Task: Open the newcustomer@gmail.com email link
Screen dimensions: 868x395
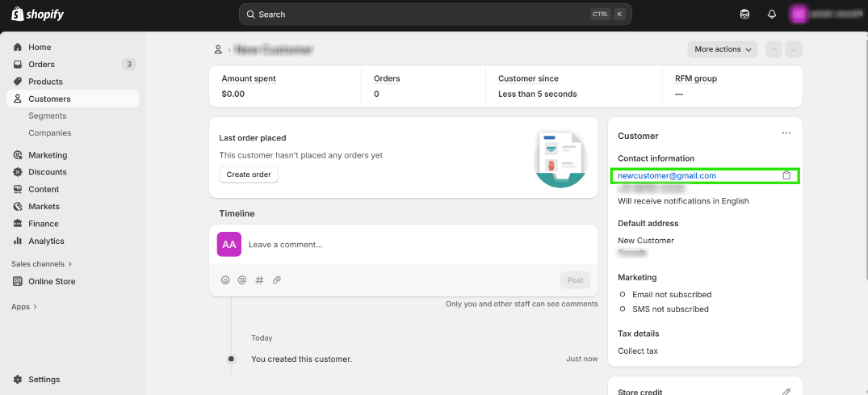Action: [x=667, y=175]
